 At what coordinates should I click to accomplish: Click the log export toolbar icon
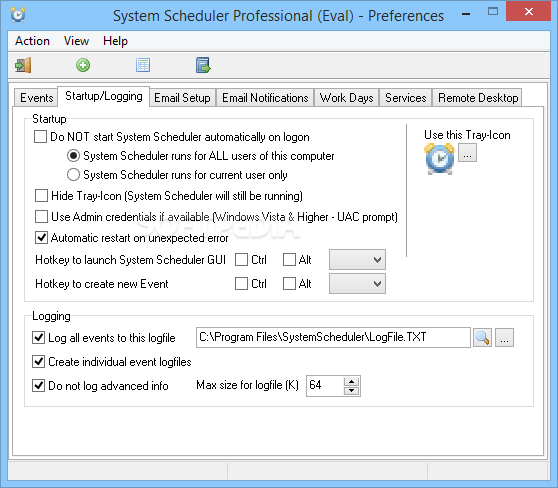pos(203,65)
